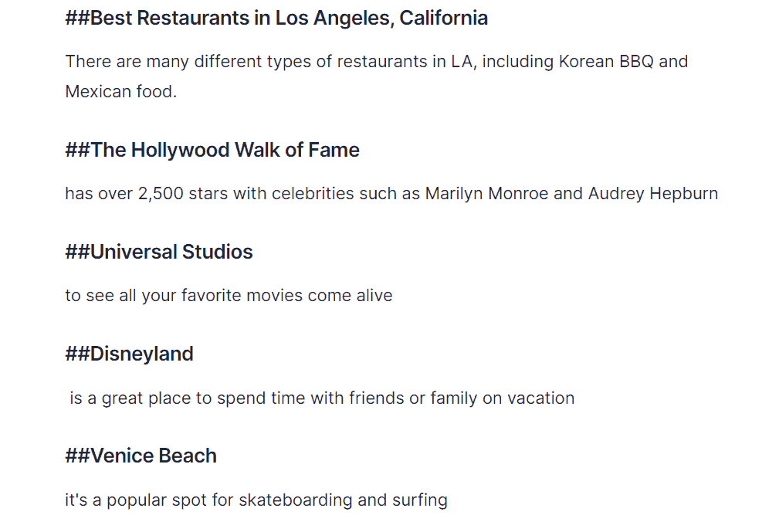This screenshot has width=779, height=532.
Task: Click the Disneyland heading
Action: [129, 354]
